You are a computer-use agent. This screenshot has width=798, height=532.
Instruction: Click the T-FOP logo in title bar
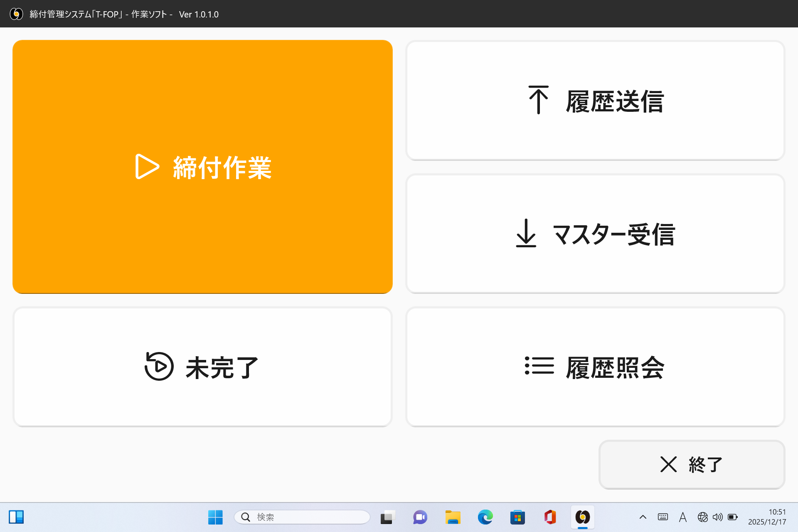coord(17,13)
